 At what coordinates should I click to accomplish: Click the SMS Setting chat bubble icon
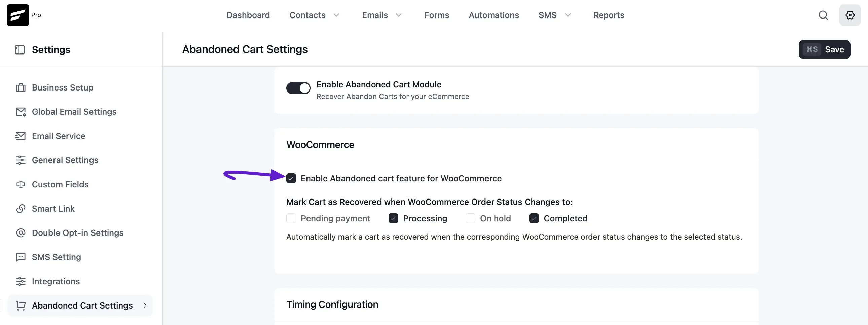21,257
